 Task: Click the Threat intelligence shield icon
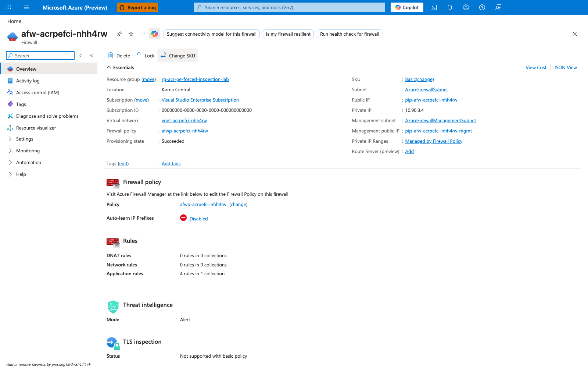click(113, 307)
